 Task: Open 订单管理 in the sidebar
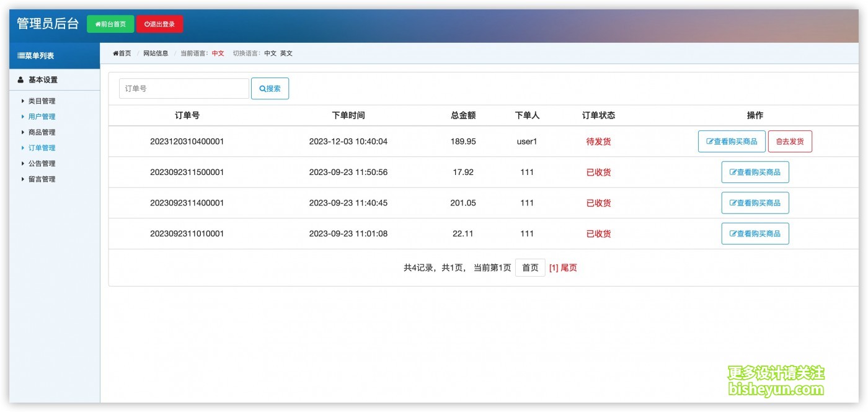click(x=42, y=148)
